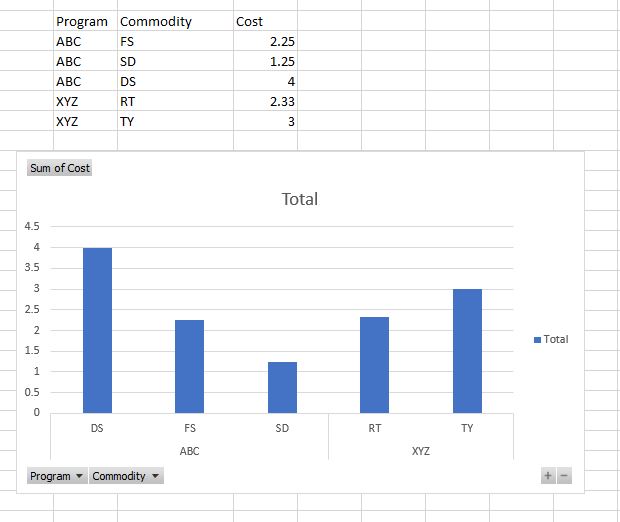The image size is (620, 522).
Task: Select the SD commodity cell
Action: pos(175,61)
